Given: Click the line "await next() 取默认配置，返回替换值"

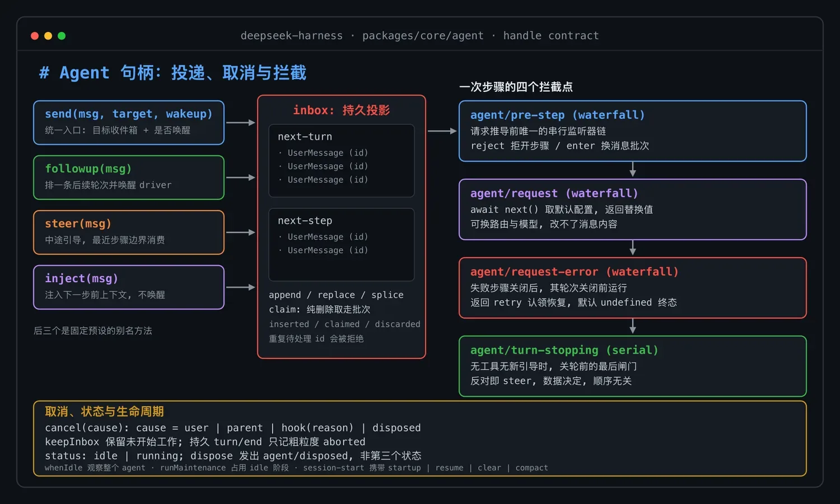Looking at the screenshot, I should click(x=561, y=210).
